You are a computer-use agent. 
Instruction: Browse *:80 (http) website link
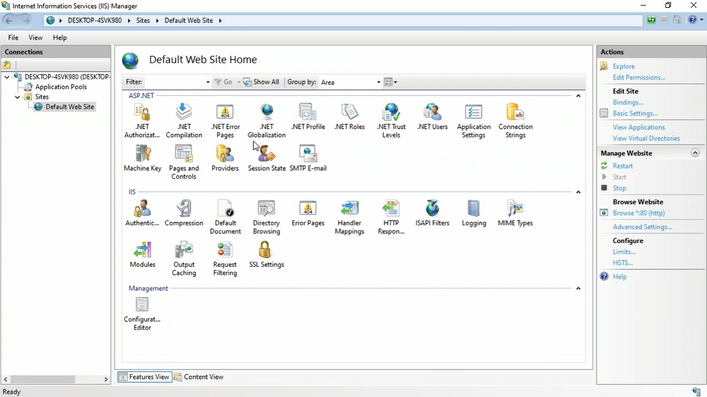(x=638, y=213)
